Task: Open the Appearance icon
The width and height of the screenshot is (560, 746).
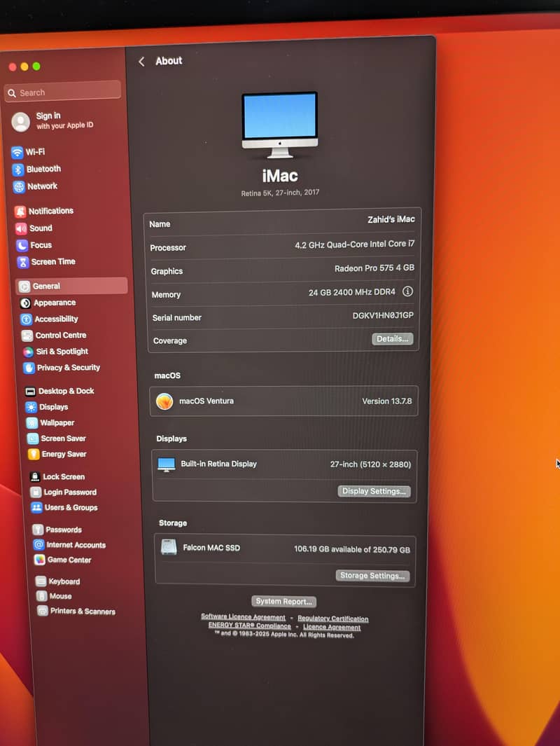Action: pos(26,303)
